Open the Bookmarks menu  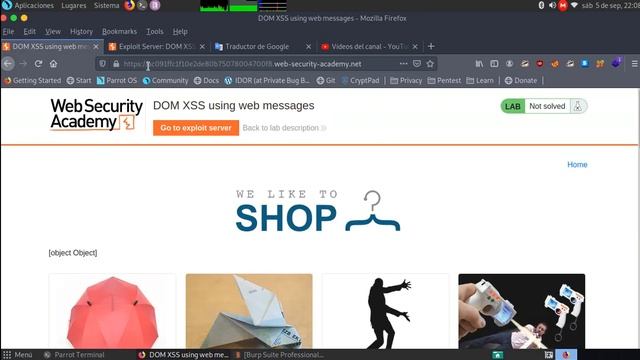(x=119, y=31)
